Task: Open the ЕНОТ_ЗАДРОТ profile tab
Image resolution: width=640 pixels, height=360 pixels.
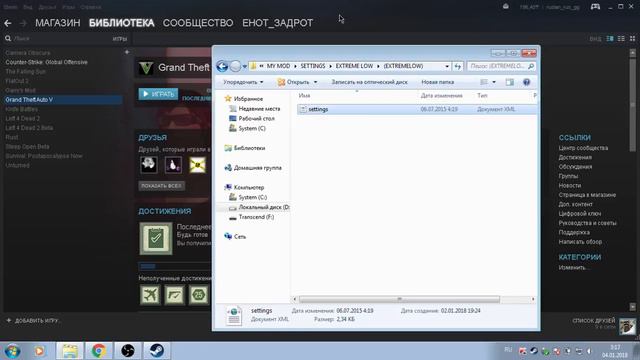Action: (x=278, y=23)
